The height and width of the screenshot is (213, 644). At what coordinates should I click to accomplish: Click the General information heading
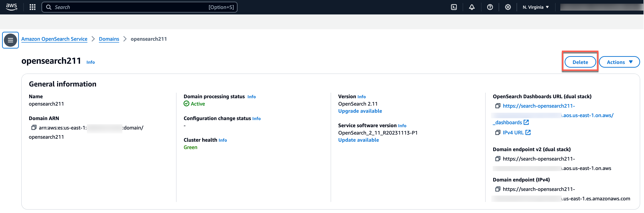pyautogui.click(x=63, y=84)
